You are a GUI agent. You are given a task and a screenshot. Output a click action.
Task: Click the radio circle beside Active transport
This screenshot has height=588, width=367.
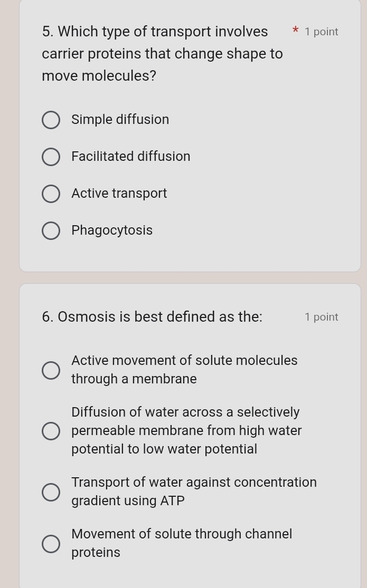(x=51, y=194)
